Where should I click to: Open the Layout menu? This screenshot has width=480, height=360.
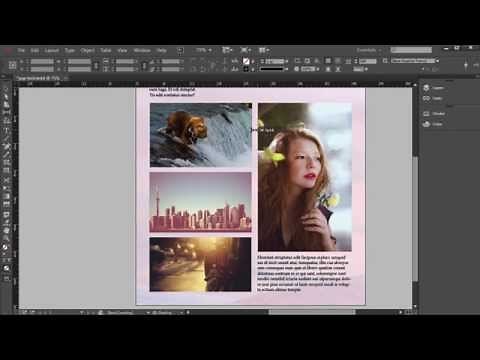click(52, 50)
